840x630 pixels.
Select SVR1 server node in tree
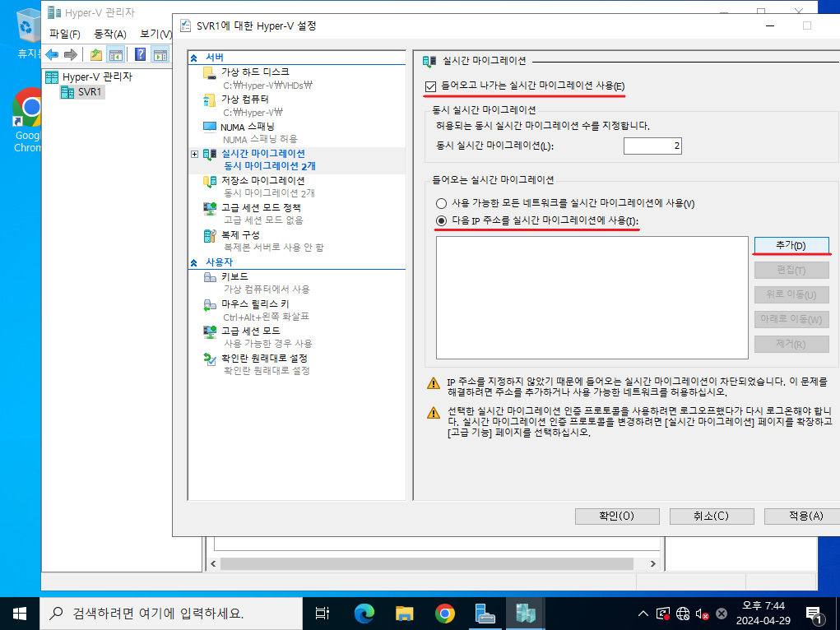(x=82, y=92)
